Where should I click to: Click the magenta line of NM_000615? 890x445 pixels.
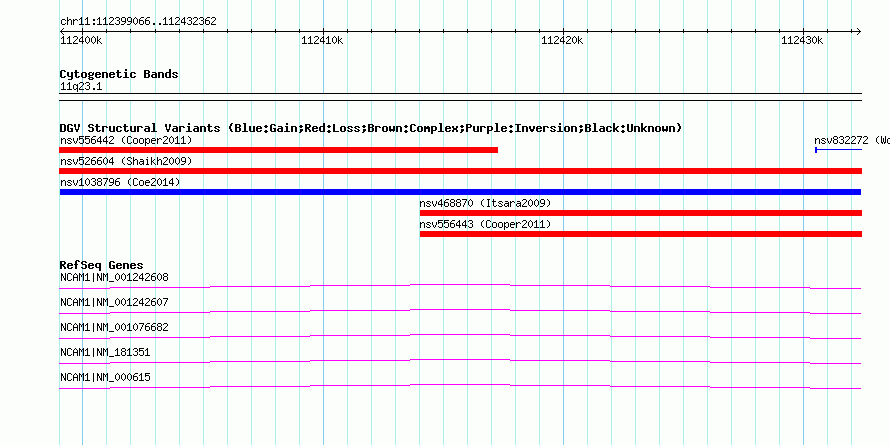[460, 386]
